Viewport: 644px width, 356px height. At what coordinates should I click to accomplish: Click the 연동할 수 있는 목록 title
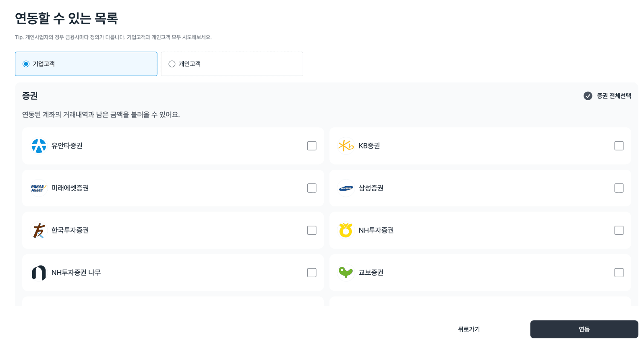[x=66, y=18]
